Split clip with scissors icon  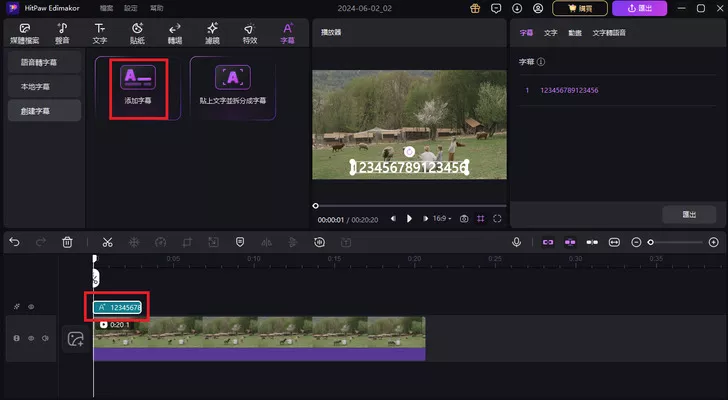click(107, 242)
